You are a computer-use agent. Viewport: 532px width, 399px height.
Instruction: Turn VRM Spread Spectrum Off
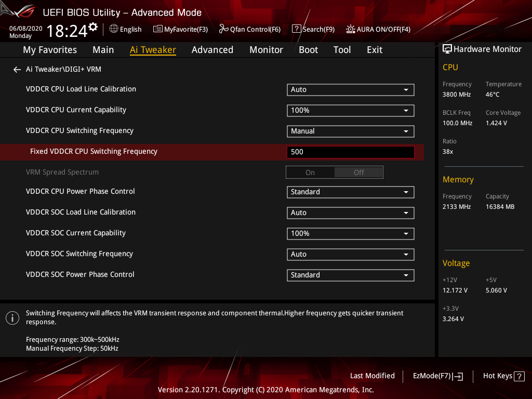pyautogui.click(x=358, y=172)
